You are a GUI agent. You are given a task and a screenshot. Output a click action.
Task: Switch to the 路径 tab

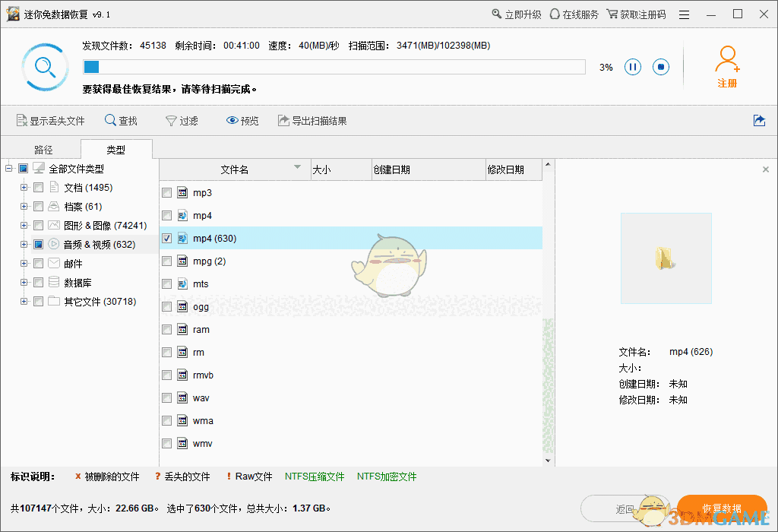43,149
